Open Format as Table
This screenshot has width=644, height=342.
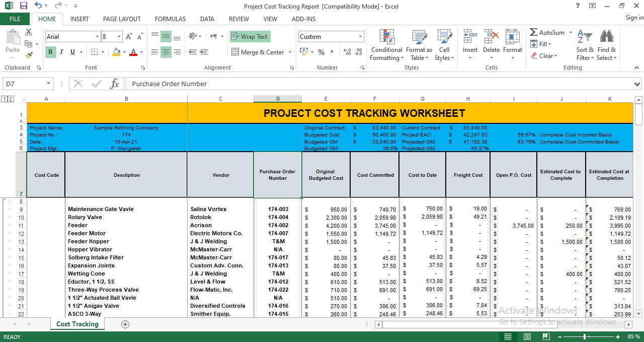point(419,45)
